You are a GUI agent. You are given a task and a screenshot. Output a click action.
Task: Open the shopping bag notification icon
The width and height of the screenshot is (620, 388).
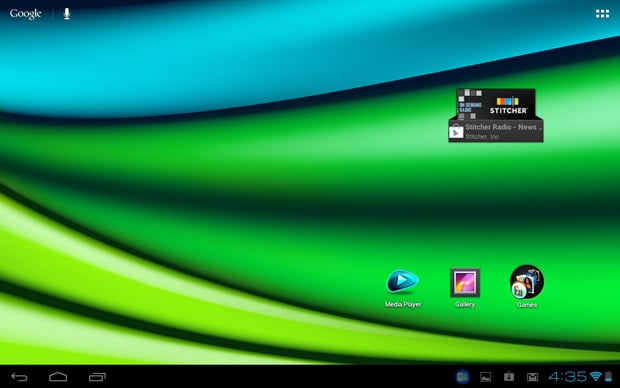tap(509, 377)
